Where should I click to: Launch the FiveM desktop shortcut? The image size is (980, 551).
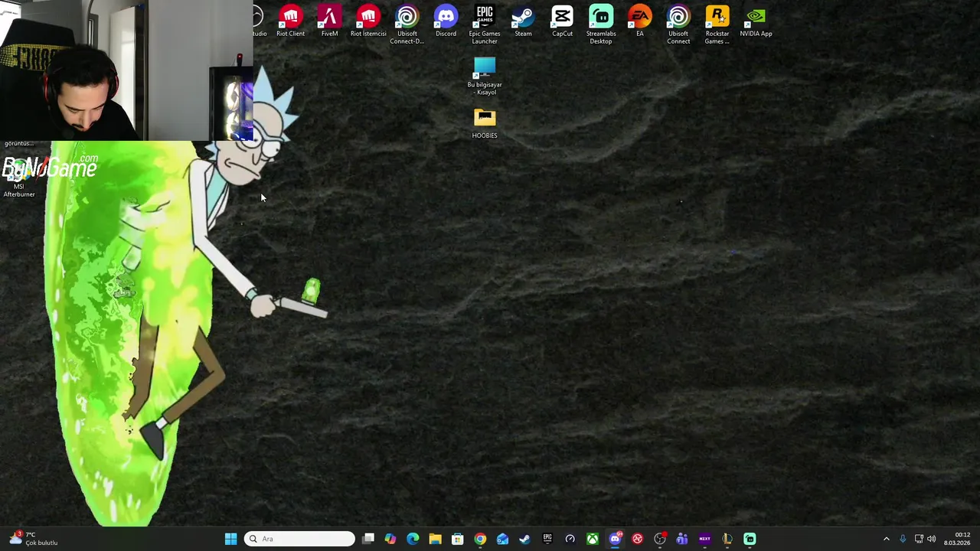point(329,21)
